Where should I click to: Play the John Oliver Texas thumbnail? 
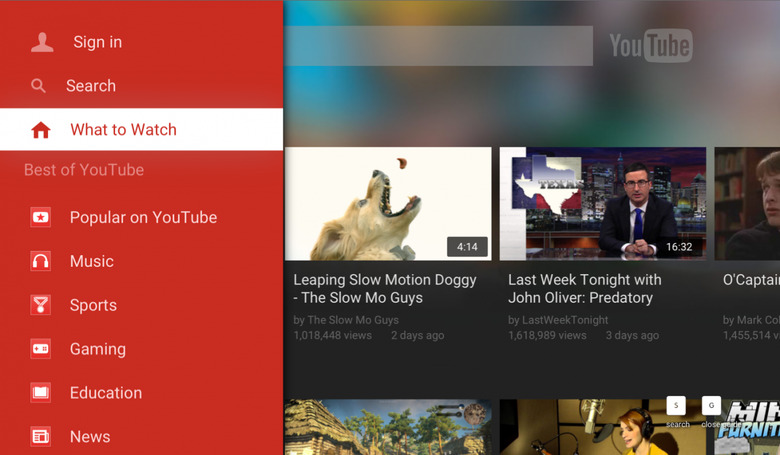click(603, 203)
